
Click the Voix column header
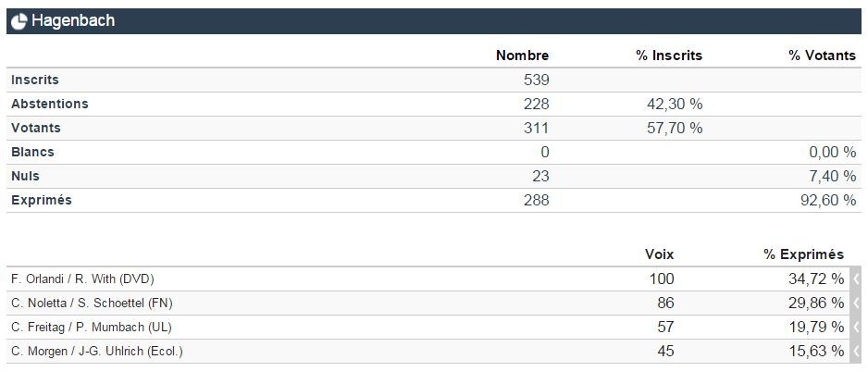tap(659, 254)
